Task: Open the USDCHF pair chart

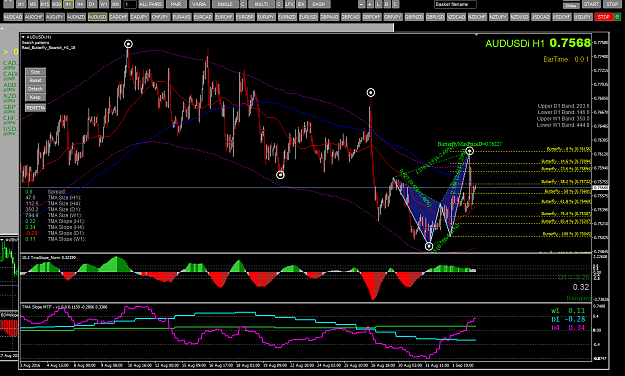Action: (562, 17)
